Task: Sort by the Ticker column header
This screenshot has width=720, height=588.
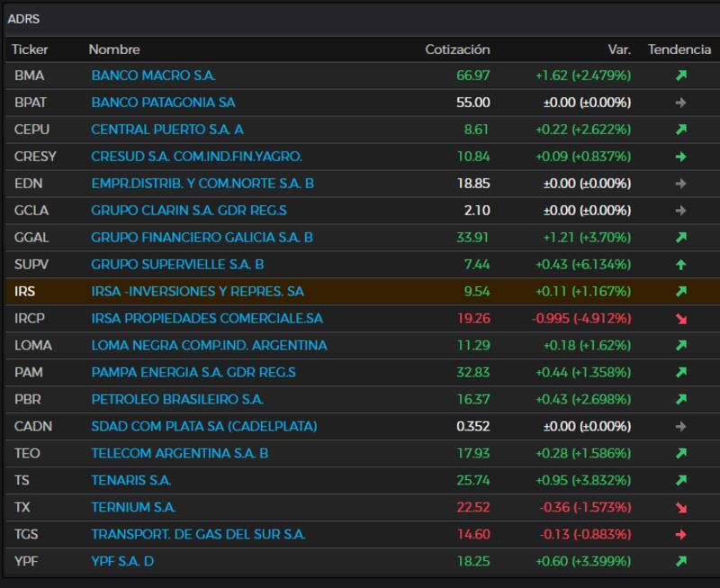Action: (30, 50)
